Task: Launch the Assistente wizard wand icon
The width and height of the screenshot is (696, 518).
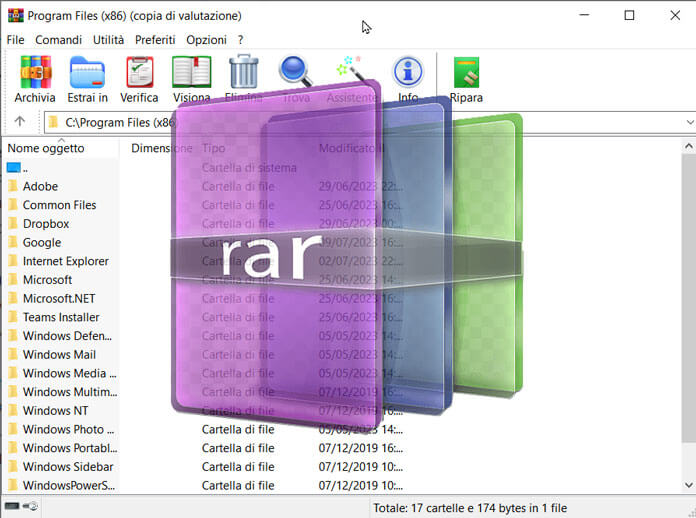Action: pyautogui.click(x=351, y=69)
